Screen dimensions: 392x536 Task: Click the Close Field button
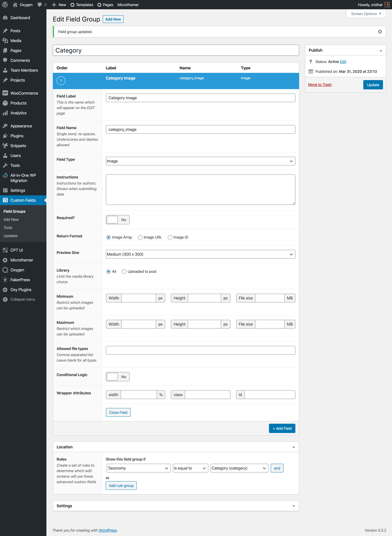coord(118,413)
